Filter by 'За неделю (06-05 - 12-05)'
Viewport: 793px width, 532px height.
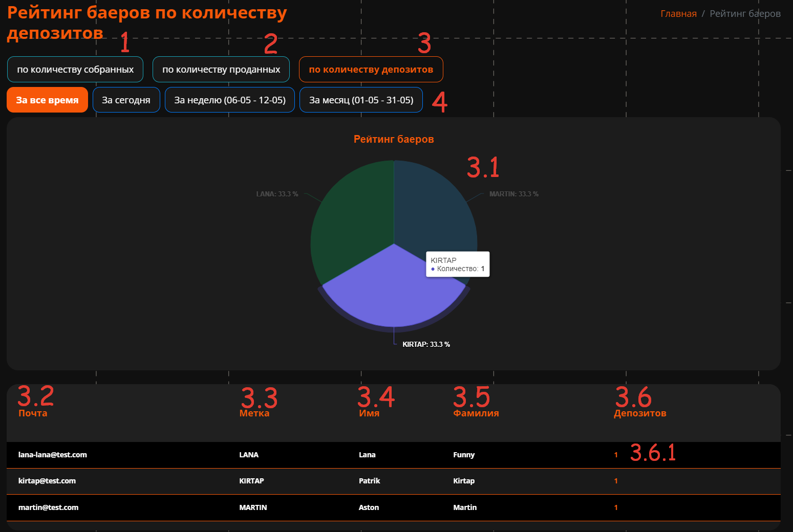click(x=230, y=100)
